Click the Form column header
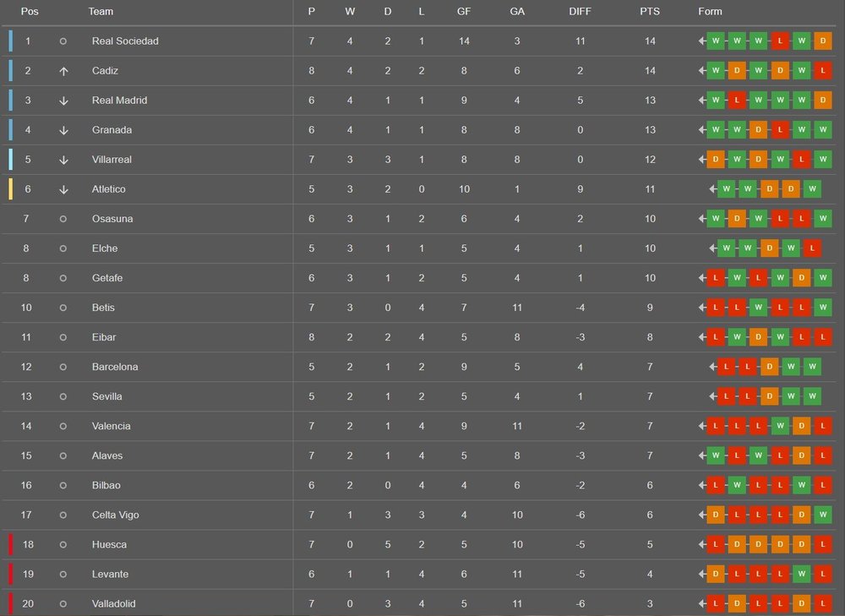The width and height of the screenshot is (845, 616). pyautogui.click(x=710, y=11)
